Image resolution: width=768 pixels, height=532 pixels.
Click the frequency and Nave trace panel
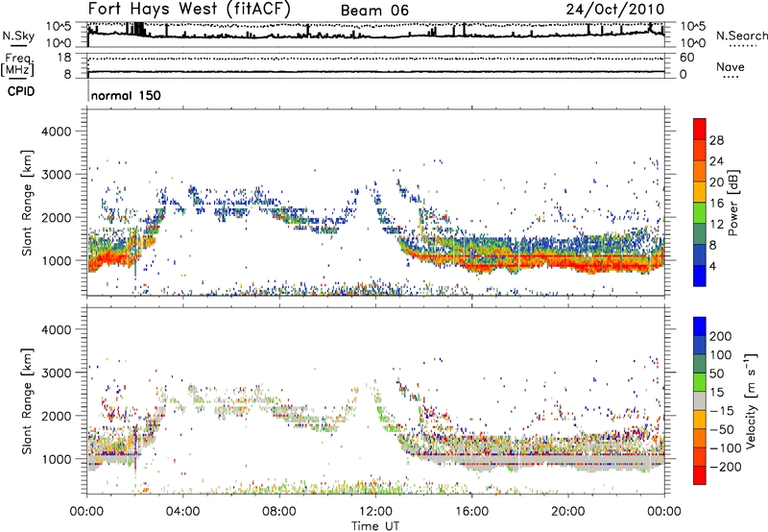coord(375,65)
